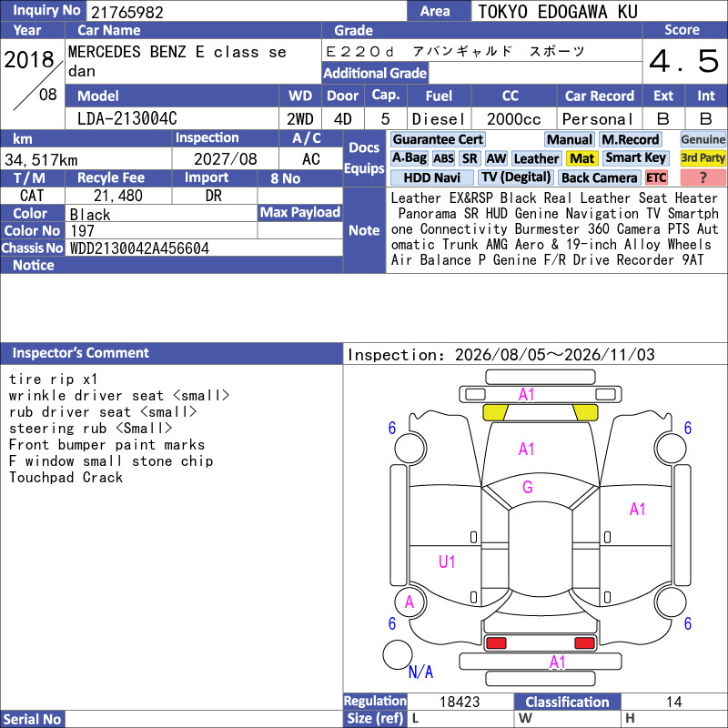Click the Manual docs badge
Viewport: 728px width, 728px height.
[x=570, y=139]
